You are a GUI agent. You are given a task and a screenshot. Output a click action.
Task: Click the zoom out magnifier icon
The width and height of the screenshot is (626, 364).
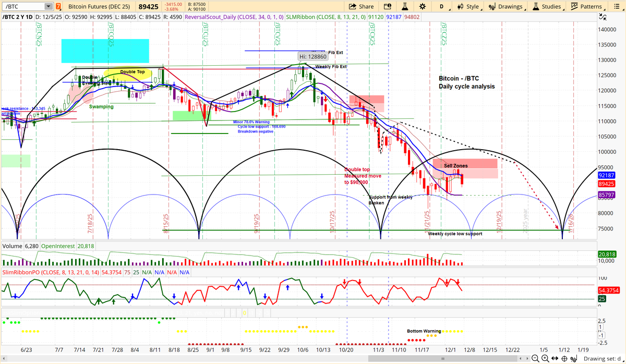[x=534, y=359]
